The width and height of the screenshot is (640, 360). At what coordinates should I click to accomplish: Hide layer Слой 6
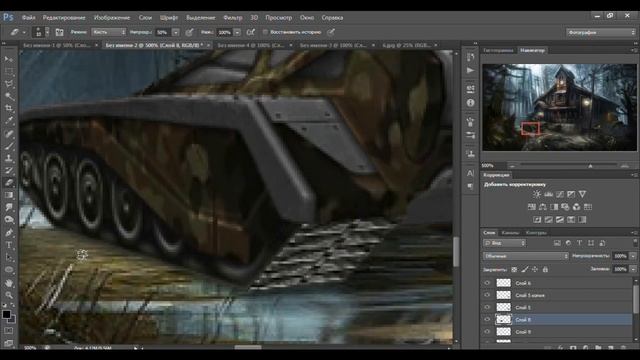[x=487, y=283]
